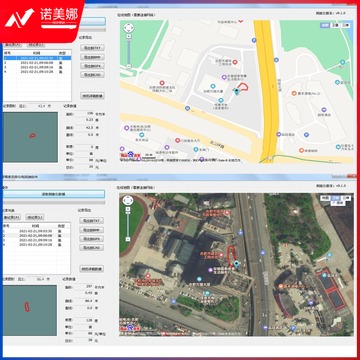Screen dimensions: 360x360
Task: Zoom out with minus icon on satellite map
Action: (128, 239)
